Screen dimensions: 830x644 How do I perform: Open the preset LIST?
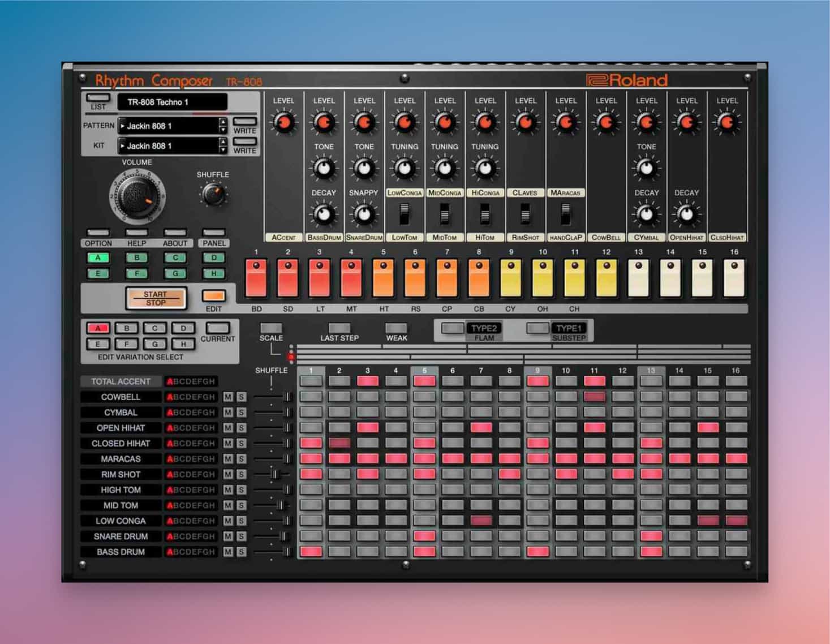[98, 97]
